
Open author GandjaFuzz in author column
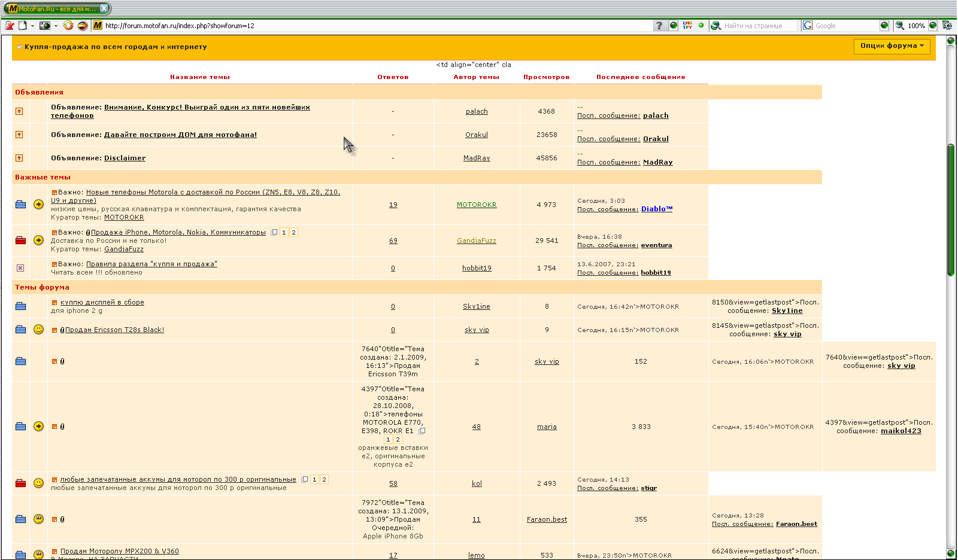tap(477, 241)
